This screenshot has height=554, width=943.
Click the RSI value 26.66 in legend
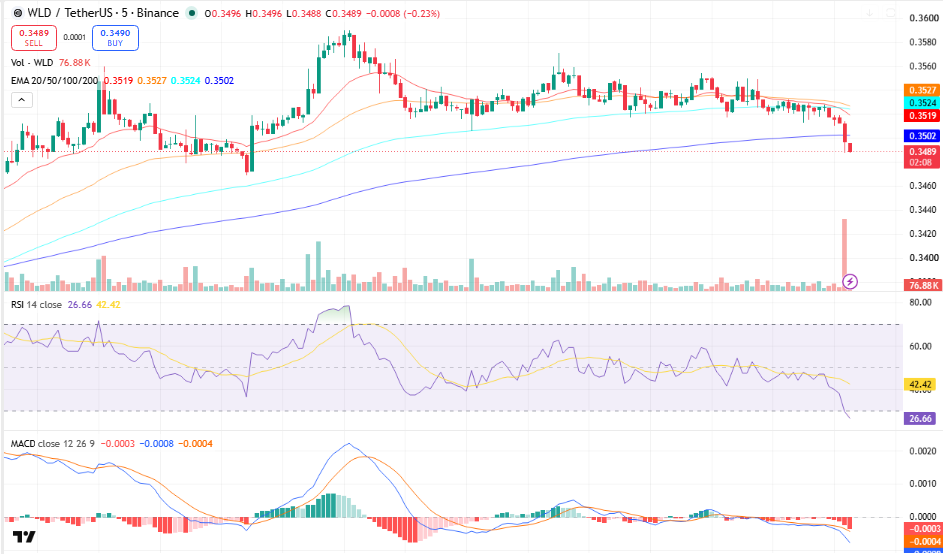pyautogui.click(x=79, y=305)
